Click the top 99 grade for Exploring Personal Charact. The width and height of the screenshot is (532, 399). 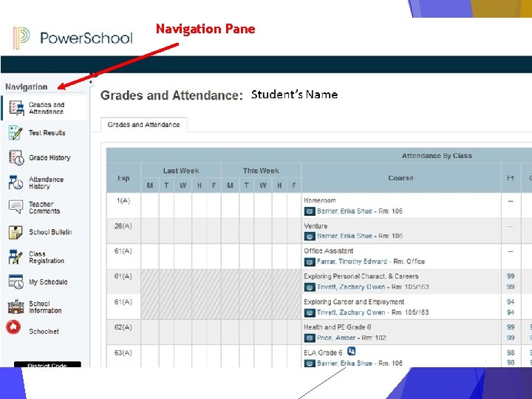coord(511,276)
